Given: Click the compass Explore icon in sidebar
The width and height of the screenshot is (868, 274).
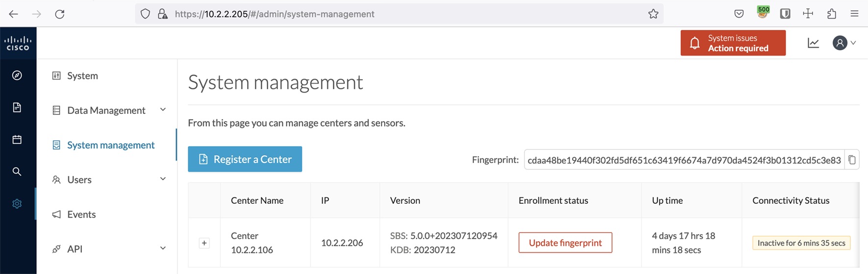Looking at the screenshot, I should point(17,75).
